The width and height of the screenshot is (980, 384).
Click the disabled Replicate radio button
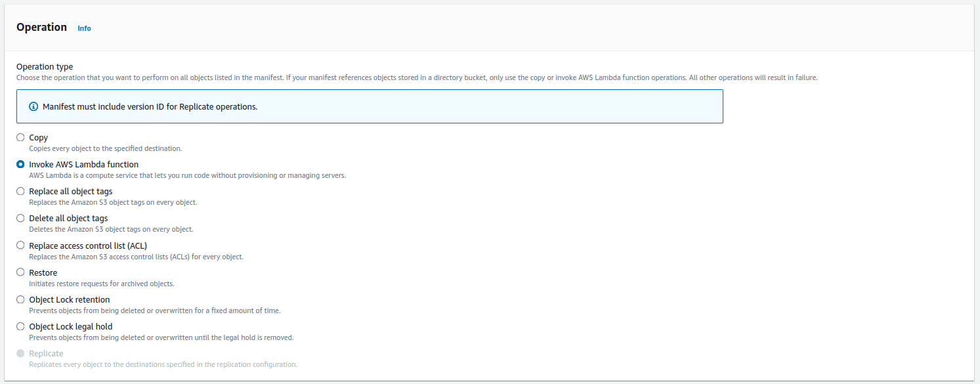(20, 353)
